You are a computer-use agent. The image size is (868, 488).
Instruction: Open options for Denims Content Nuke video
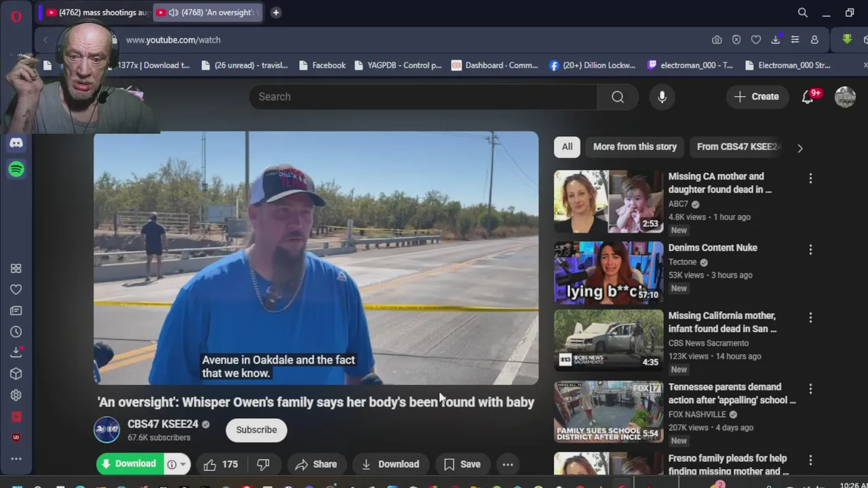click(810, 249)
